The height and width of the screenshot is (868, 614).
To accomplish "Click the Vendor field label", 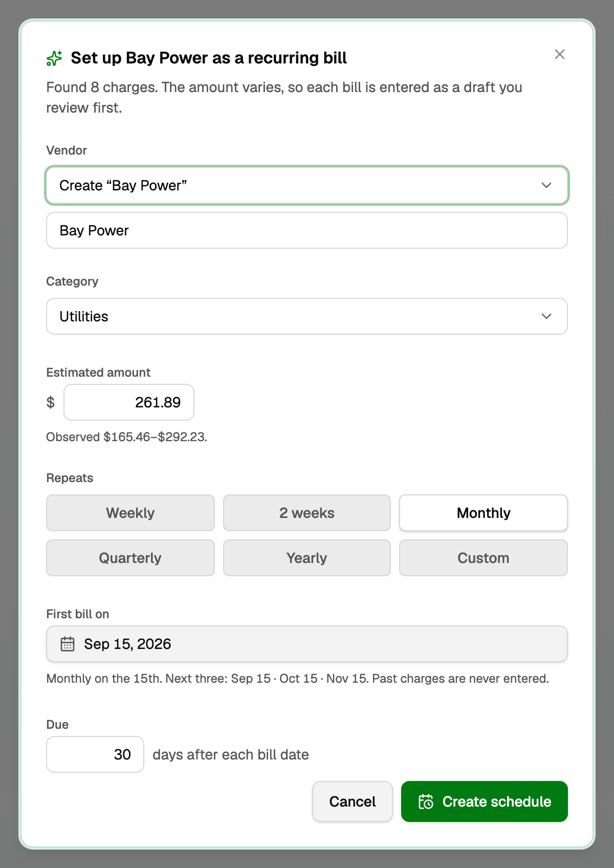I will click(67, 150).
